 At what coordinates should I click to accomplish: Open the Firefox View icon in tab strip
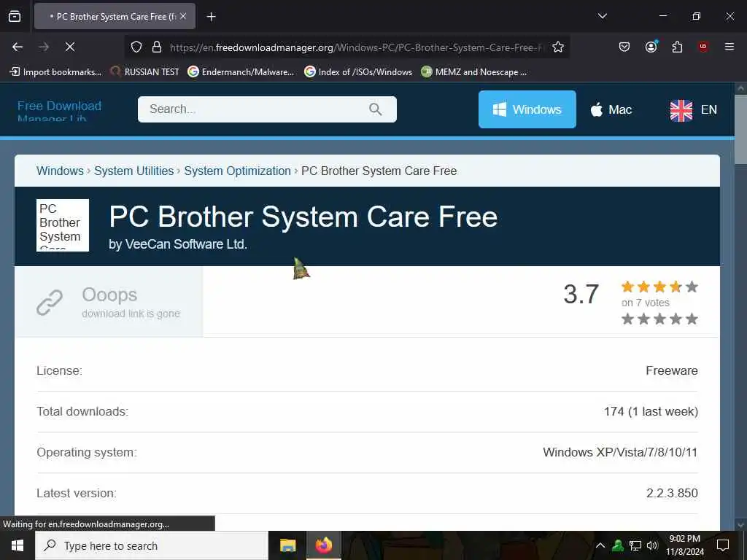pos(15,16)
